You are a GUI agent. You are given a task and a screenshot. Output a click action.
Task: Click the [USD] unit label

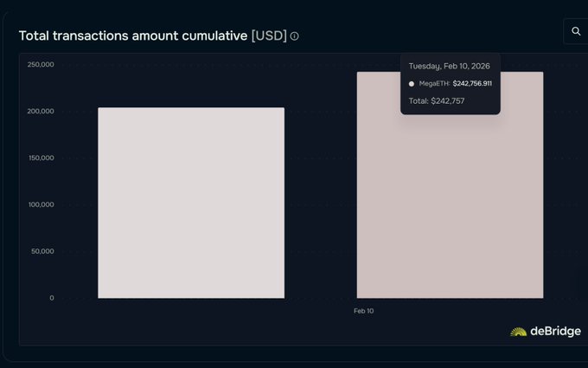[269, 36]
